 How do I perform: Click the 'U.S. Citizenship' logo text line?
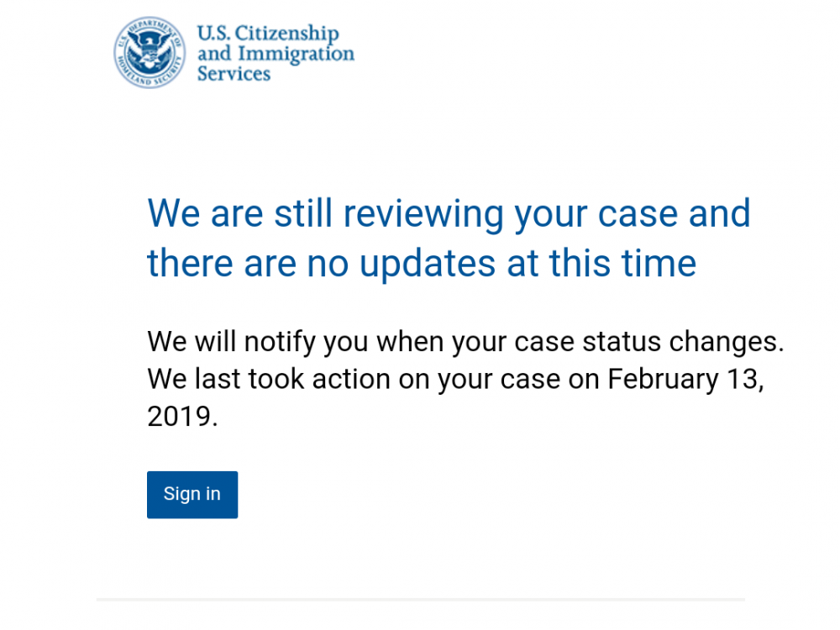[268, 33]
